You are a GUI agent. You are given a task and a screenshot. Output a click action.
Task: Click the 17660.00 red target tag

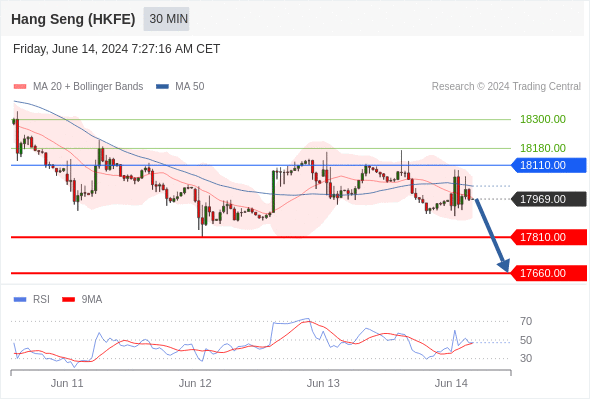549,273
